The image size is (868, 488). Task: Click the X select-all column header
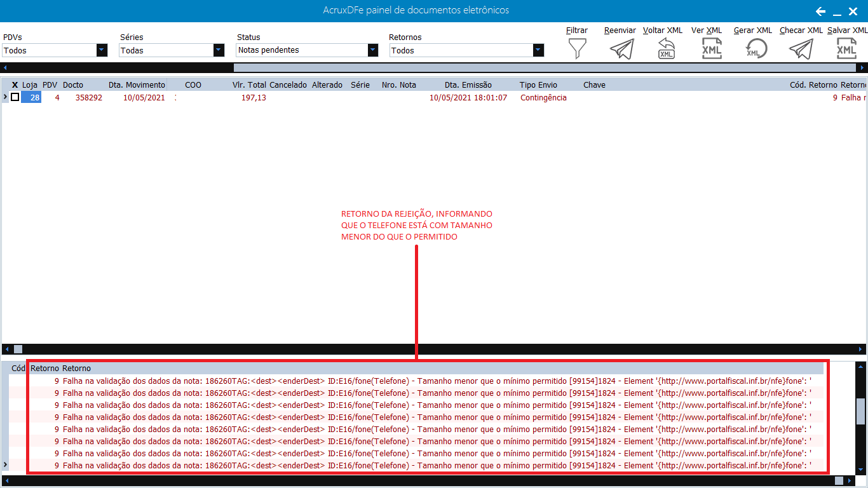pyautogui.click(x=15, y=85)
